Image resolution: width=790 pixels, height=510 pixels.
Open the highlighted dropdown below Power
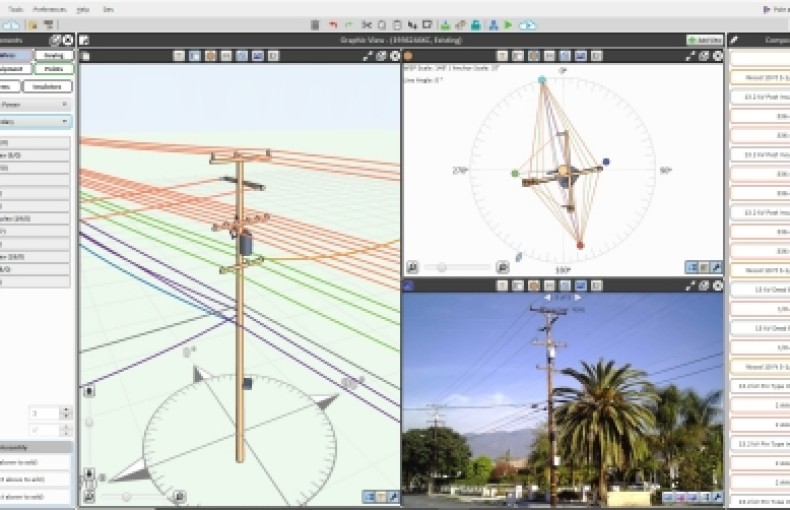[64, 121]
